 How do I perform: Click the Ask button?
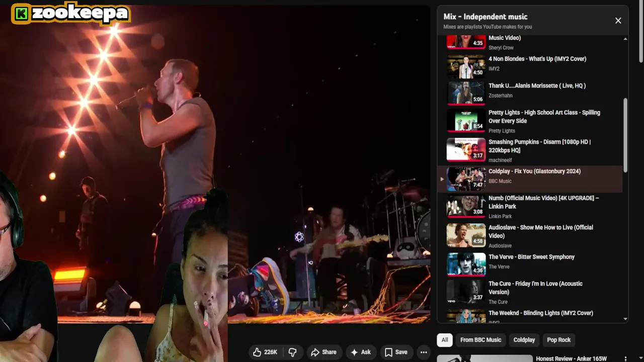point(361,352)
